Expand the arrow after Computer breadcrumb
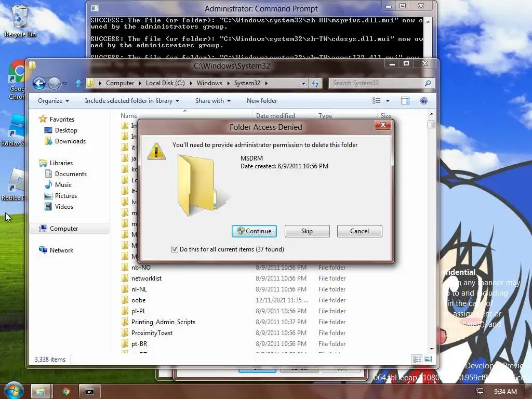The image size is (532, 399). [140, 83]
